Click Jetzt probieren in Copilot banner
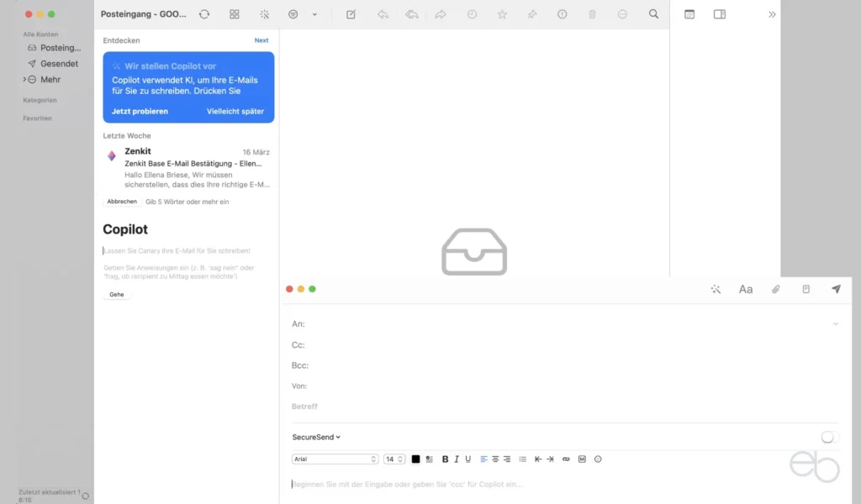Image resolution: width=861 pixels, height=504 pixels. click(x=140, y=112)
